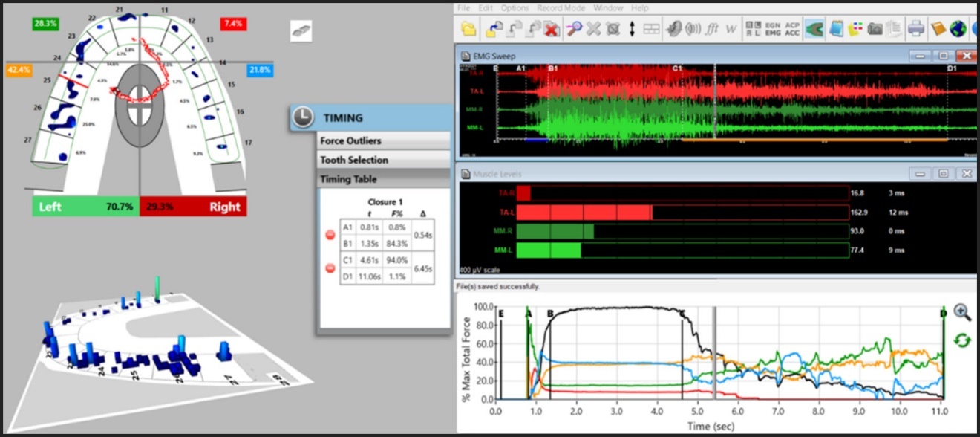The image size is (980, 437).
Task: Click the camera snapshot icon
Action: [875, 29]
